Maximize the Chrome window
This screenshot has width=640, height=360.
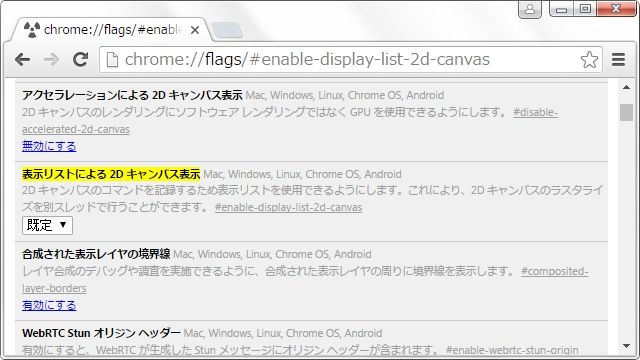pyautogui.click(x=585, y=9)
